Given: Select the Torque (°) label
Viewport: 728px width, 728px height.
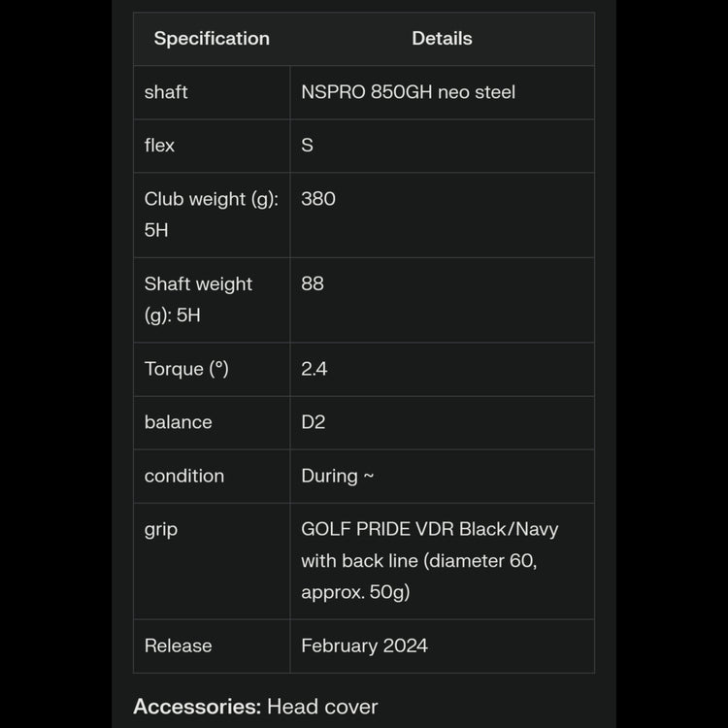Looking at the screenshot, I should [x=186, y=369].
